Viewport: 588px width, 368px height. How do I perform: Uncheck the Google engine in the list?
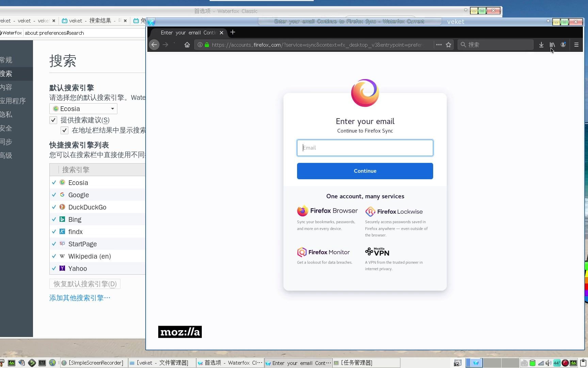click(54, 195)
